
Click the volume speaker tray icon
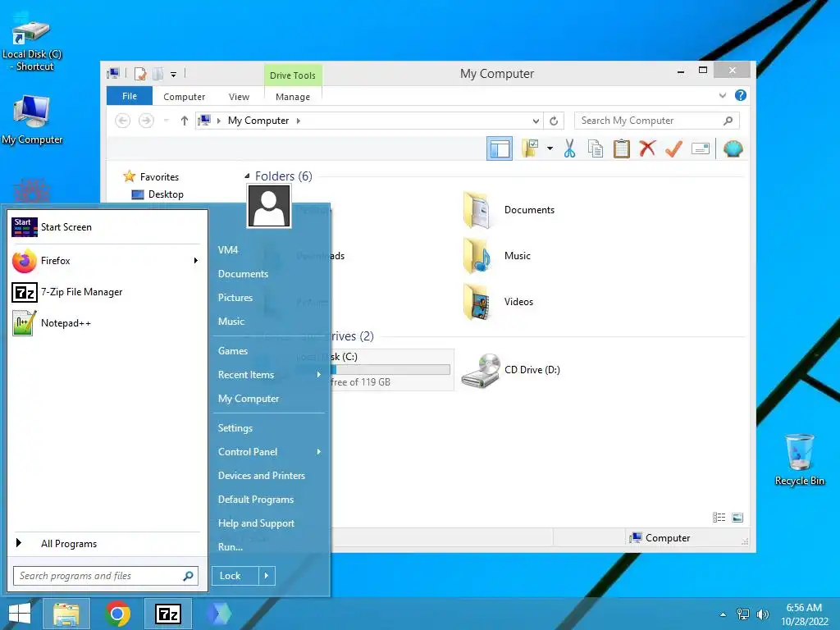coord(762,614)
